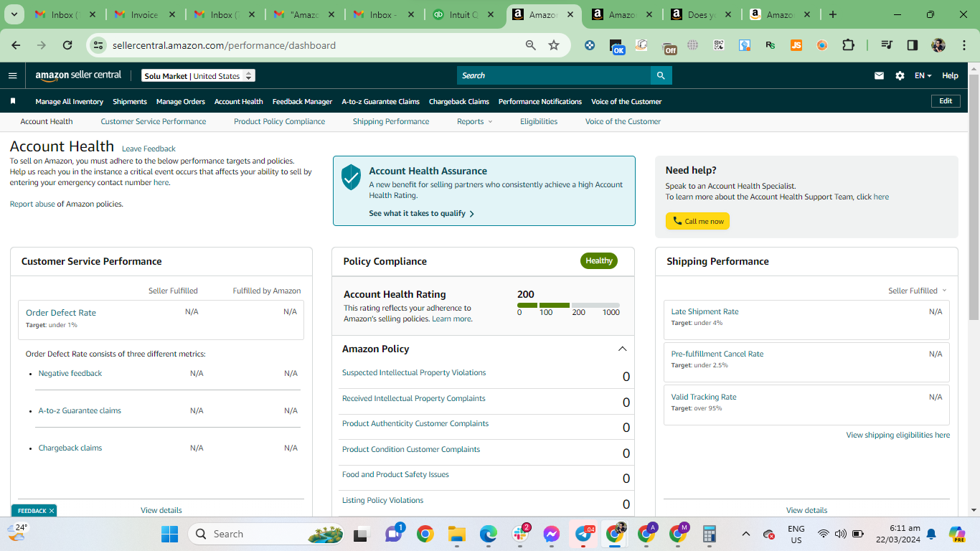The image size is (980, 551).
Task: Click the orange JS extension icon
Action: [x=796, y=45]
